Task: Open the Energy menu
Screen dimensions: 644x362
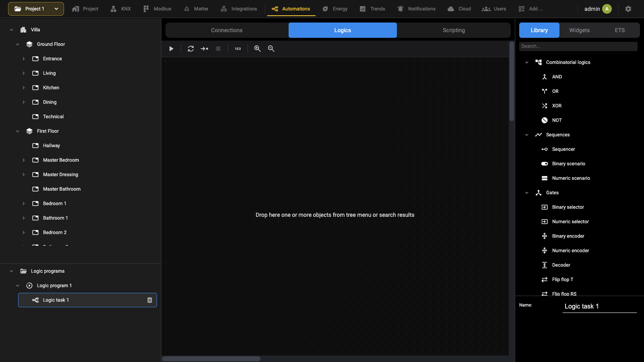Action: pos(335,9)
